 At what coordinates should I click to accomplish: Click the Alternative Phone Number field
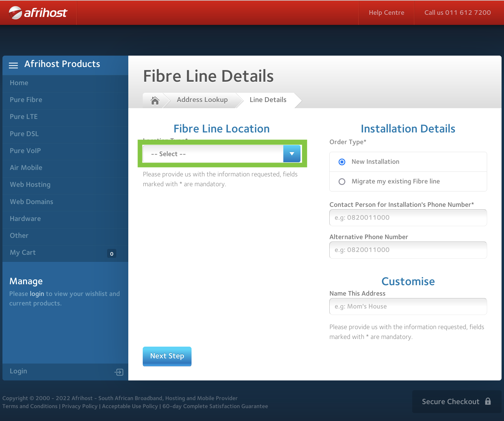[408, 250]
